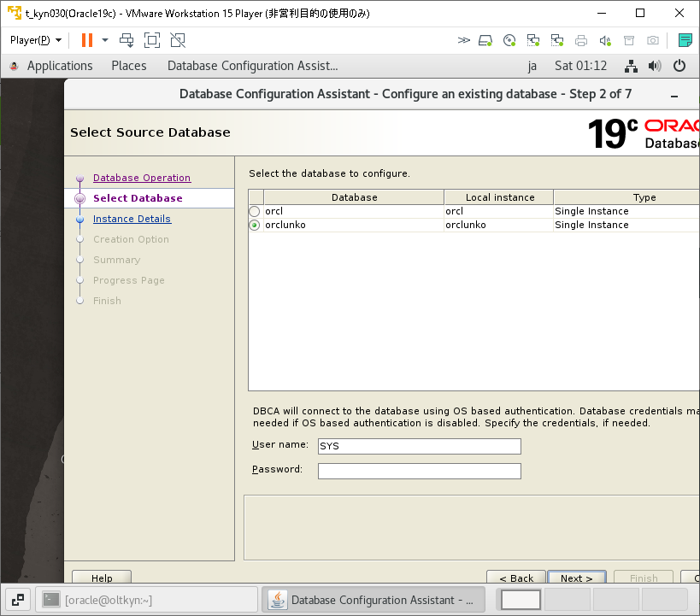The image size is (700, 616).
Task: Click the CD/DVD drive device icon
Action: tap(509, 41)
